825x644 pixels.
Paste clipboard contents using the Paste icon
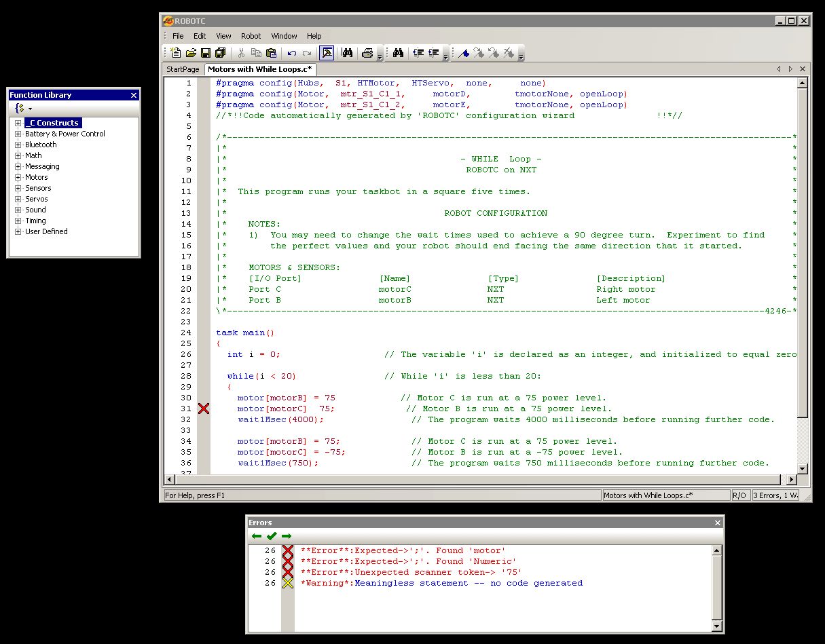(272, 52)
